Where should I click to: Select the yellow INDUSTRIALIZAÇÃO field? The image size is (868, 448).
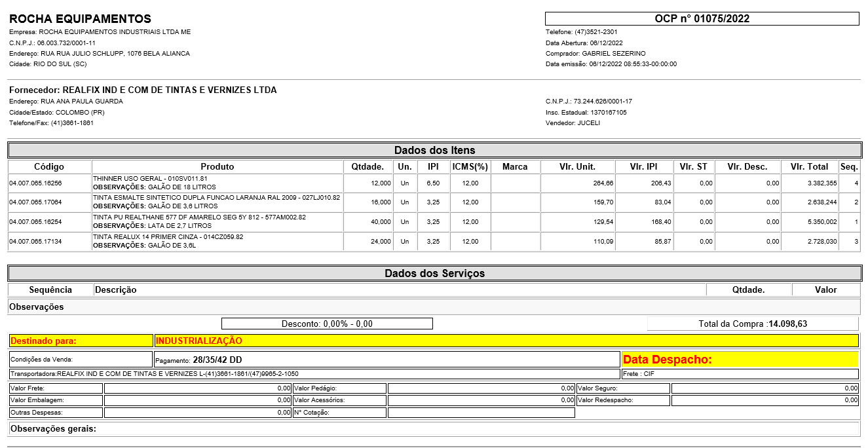pyautogui.click(x=506, y=341)
